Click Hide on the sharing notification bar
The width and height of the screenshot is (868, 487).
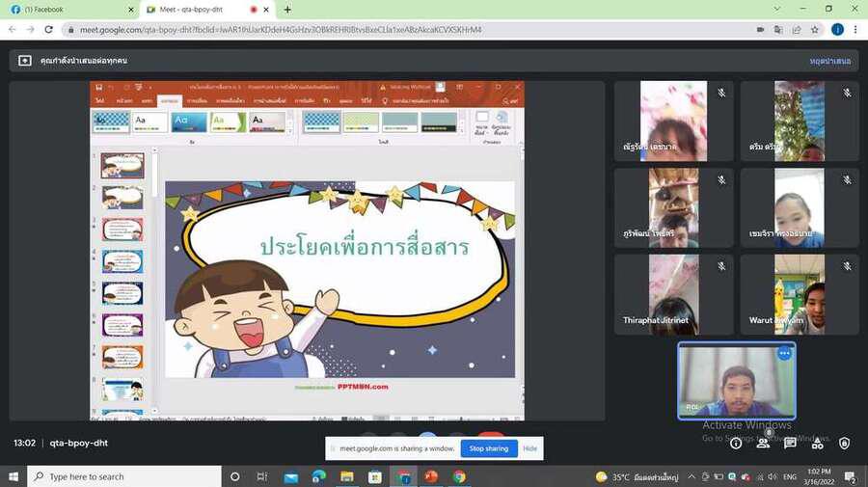[x=529, y=448]
